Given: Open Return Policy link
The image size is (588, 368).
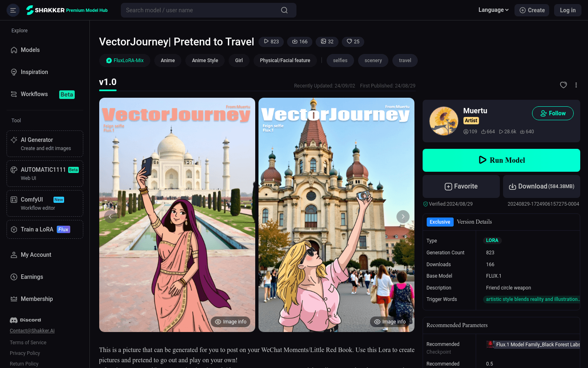Looking at the screenshot, I should pyautogui.click(x=24, y=364).
